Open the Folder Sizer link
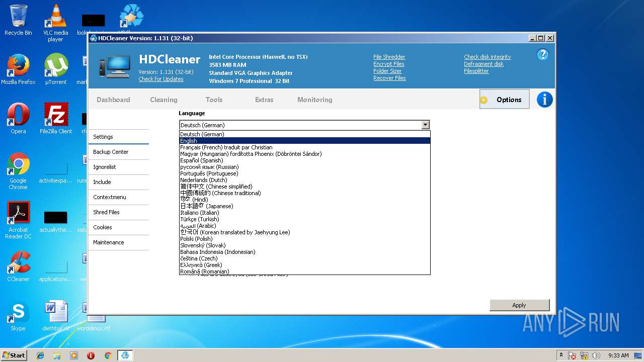 387,71
